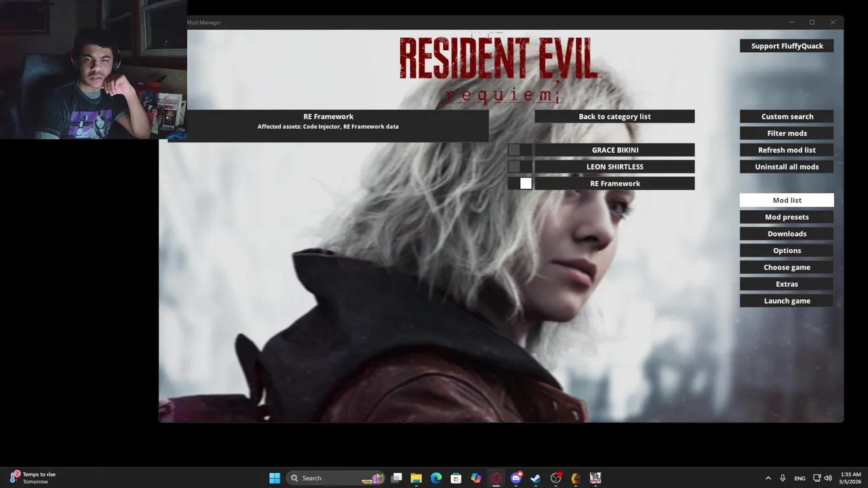
Task: Open Discord from the taskbar
Action: (x=516, y=478)
